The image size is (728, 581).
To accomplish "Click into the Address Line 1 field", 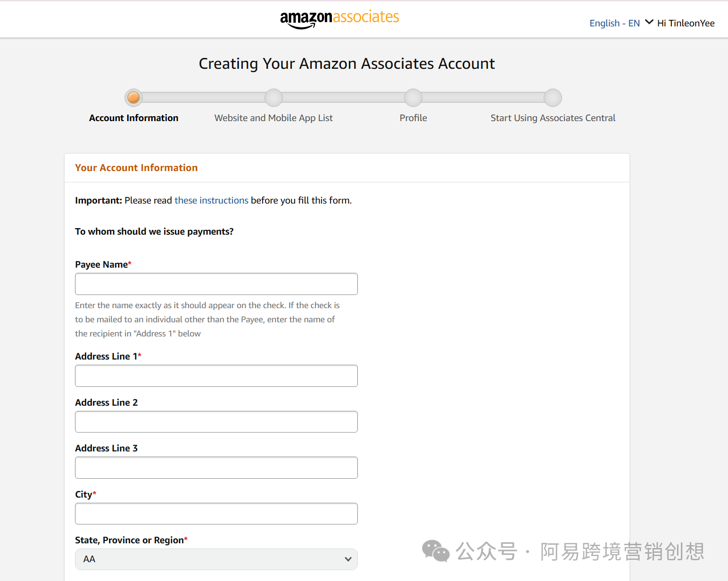I will (216, 376).
